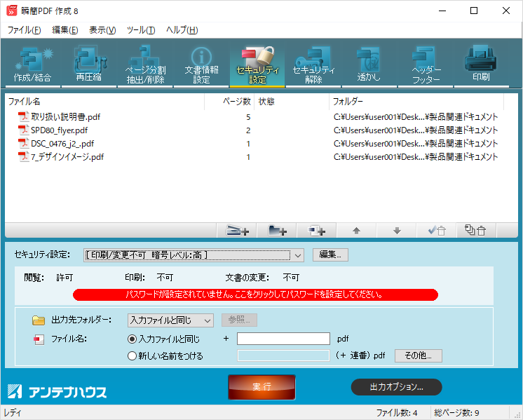Open ページ分割 抽出/削除 tool
Screen dimensions: 523x420
tap(145, 64)
